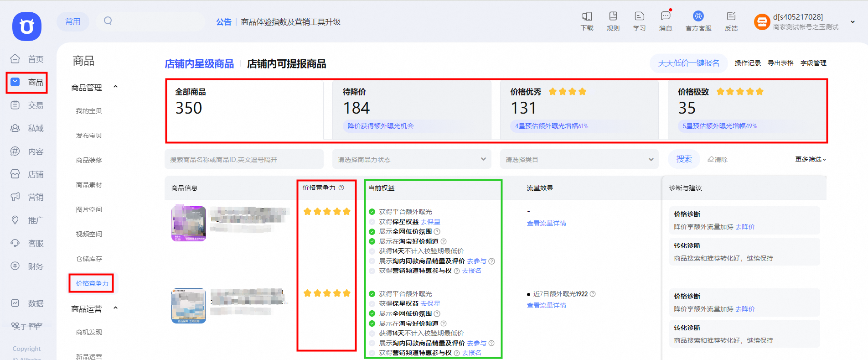
Task: Open 数据 in the sidebar
Action: pyautogui.click(x=27, y=303)
